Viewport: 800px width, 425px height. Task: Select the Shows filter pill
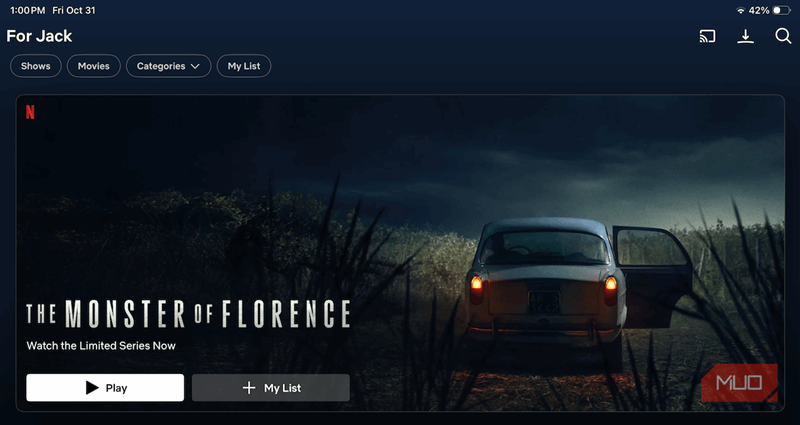click(x=36, y=66)
